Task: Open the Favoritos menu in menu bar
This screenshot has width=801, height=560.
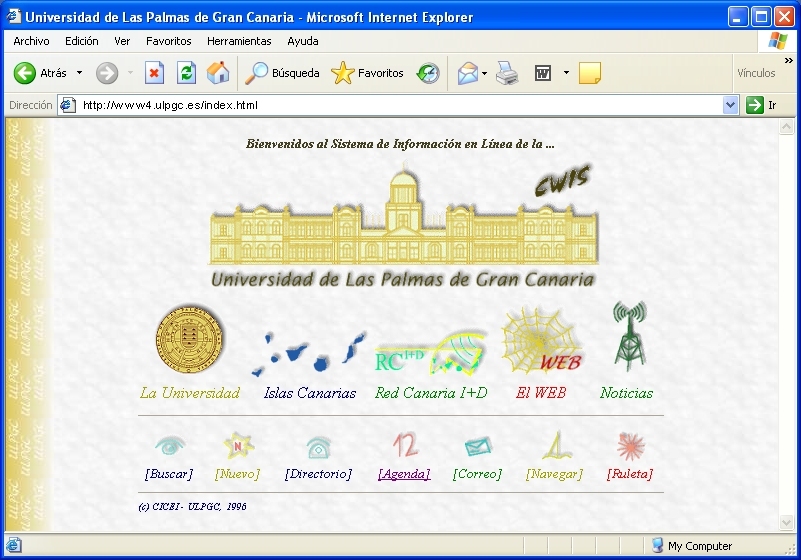Action: 169,41
